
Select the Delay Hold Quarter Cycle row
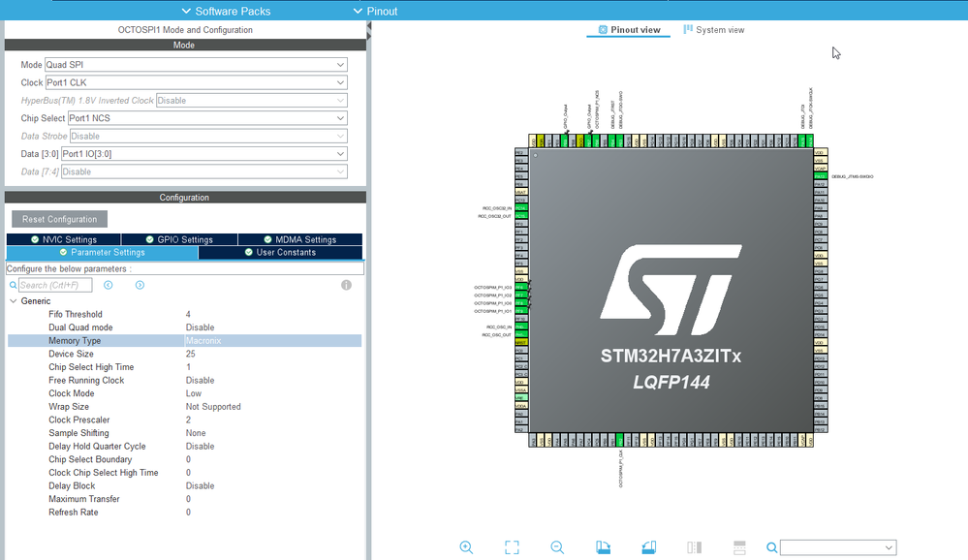[x=184, y=447]
